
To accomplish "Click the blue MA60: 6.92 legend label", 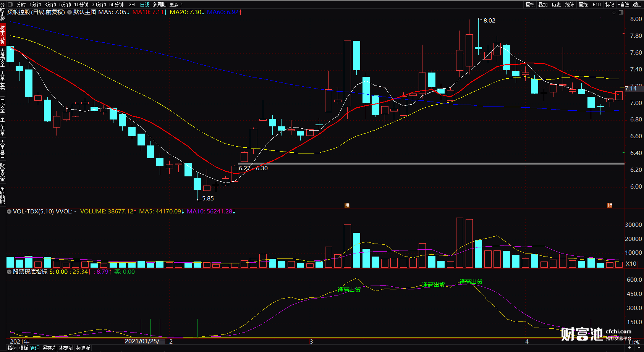I will pyautogui.click(x=224, y=12).
